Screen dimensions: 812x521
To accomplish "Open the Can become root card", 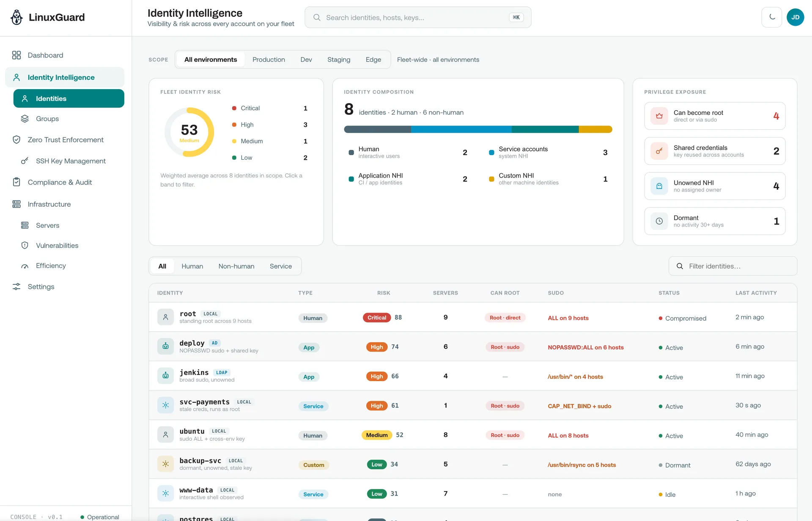I will click(715, 116).
